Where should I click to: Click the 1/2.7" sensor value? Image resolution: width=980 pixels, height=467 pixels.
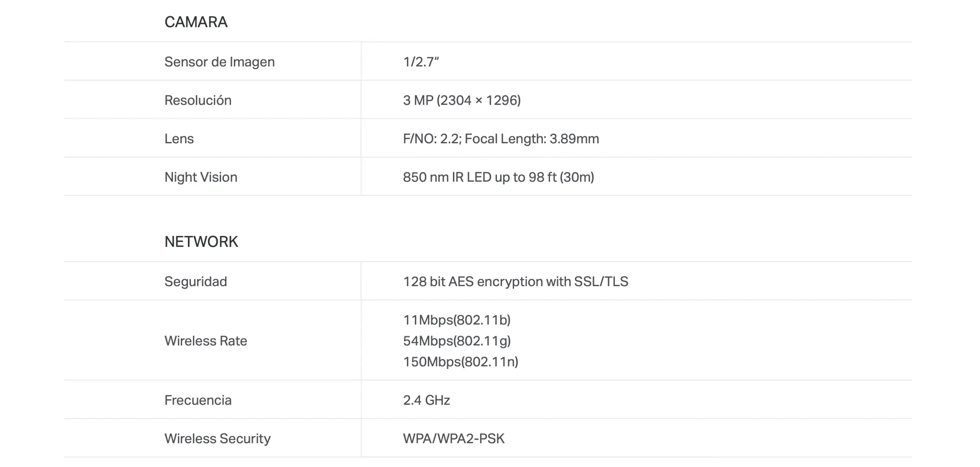(421, 62)
